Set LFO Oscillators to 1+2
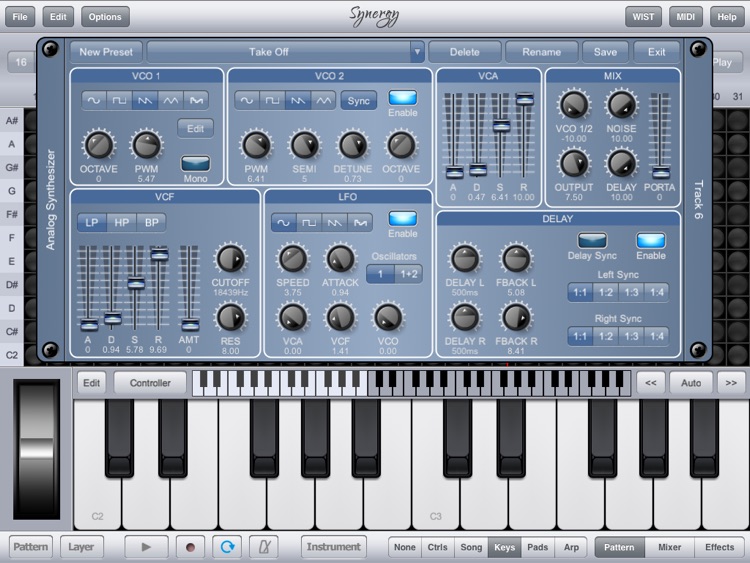The height and width of the screenshot is (563, 750). [409, 274]
